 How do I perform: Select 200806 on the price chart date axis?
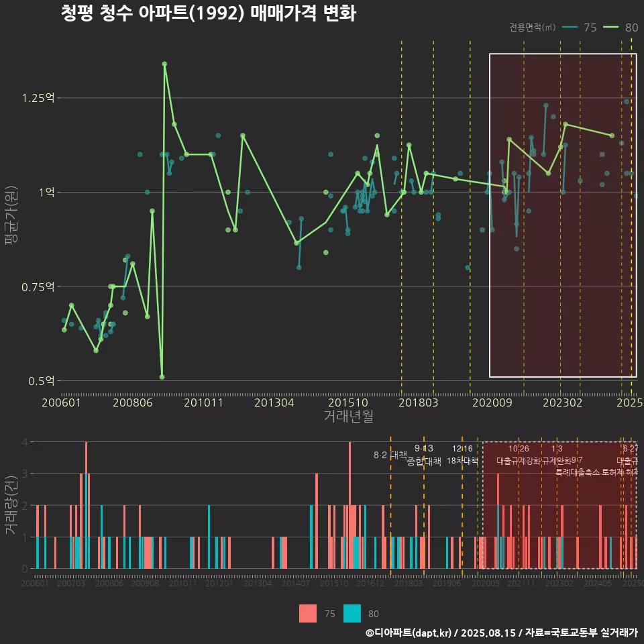point(133,402)
